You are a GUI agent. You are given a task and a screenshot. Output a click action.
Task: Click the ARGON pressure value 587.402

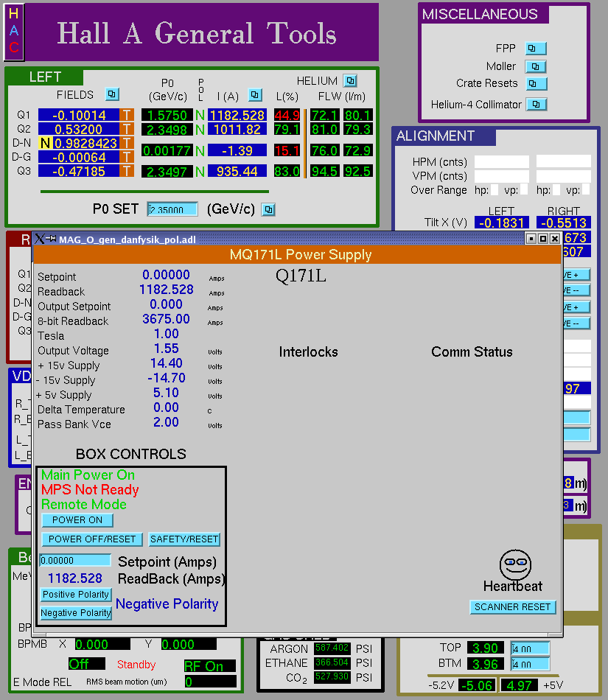[x=332, y=648]
